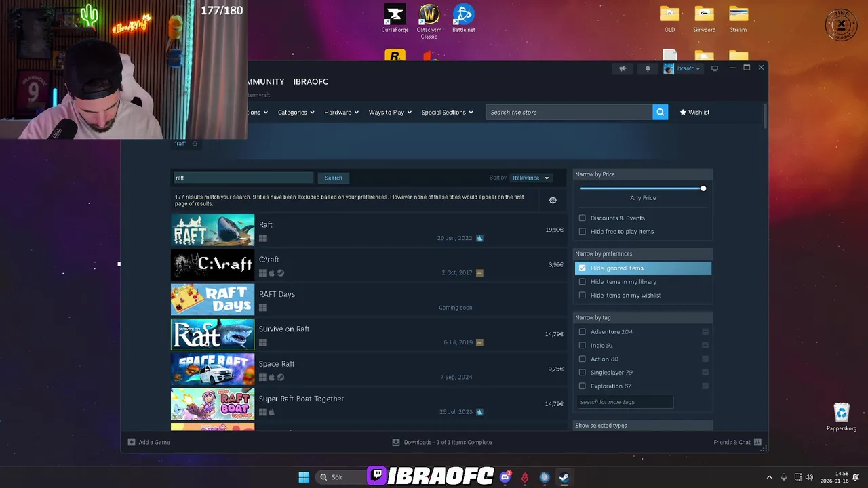The width and height of the screenshot is (868, 488).
Task: Collapse the Narrow by Price section
Action: pos(643,174)
